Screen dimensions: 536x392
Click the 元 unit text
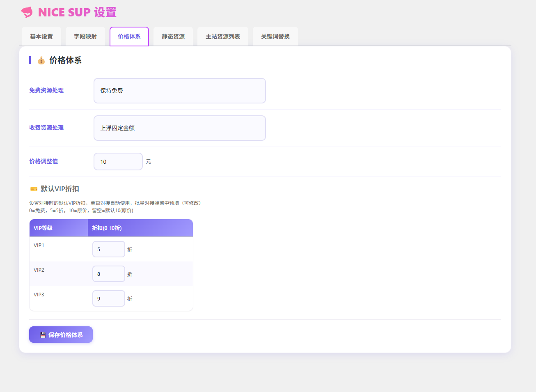[149, 162]
